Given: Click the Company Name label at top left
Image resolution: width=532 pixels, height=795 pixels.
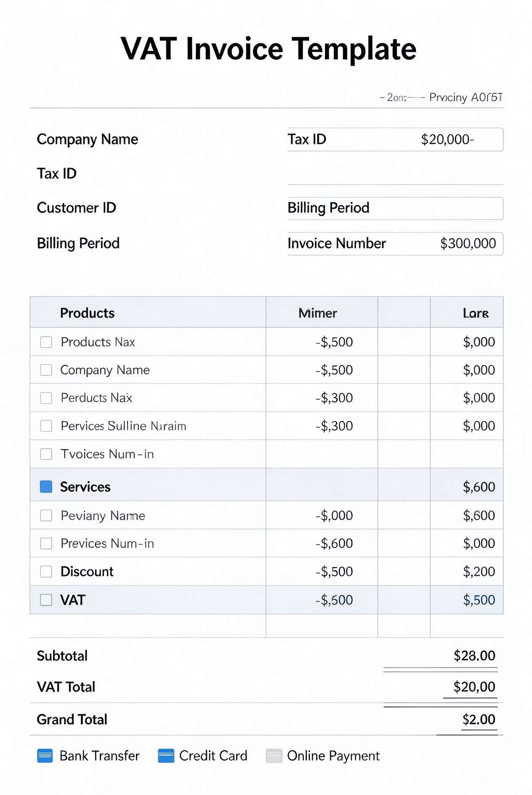Looking at the screenshot, I should 88,140.
